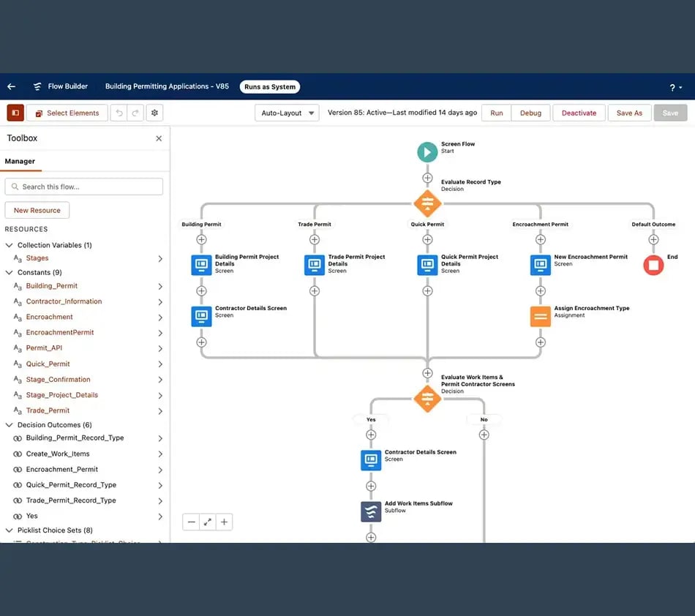Open the Quick_Permit constant
Viewport: 695px width, 616px height.
point(48,364)
